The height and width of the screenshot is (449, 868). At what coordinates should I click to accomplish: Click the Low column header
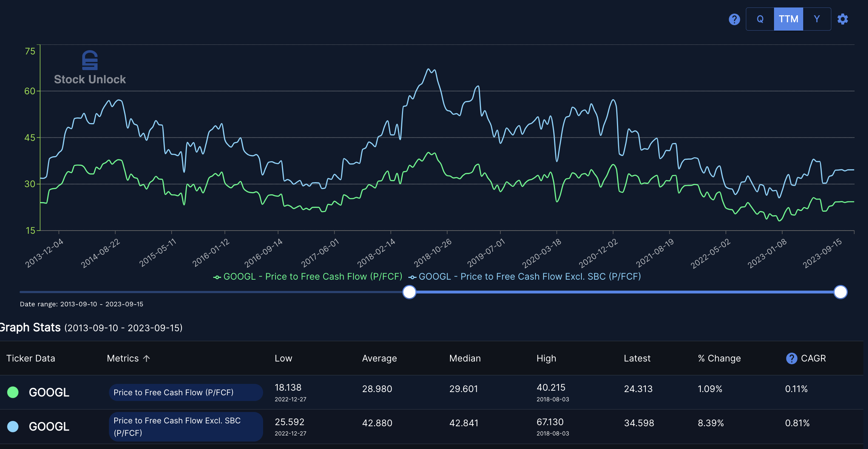[283, 358]
